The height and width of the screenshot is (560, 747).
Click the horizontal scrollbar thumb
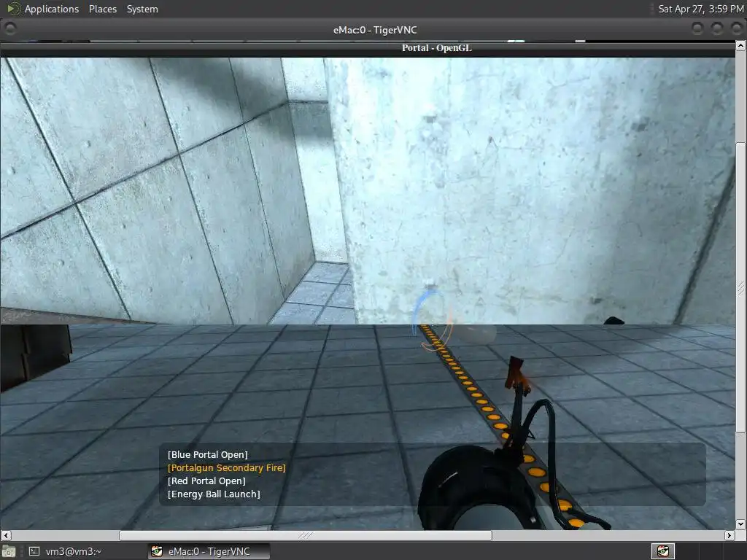coord(306,535)
